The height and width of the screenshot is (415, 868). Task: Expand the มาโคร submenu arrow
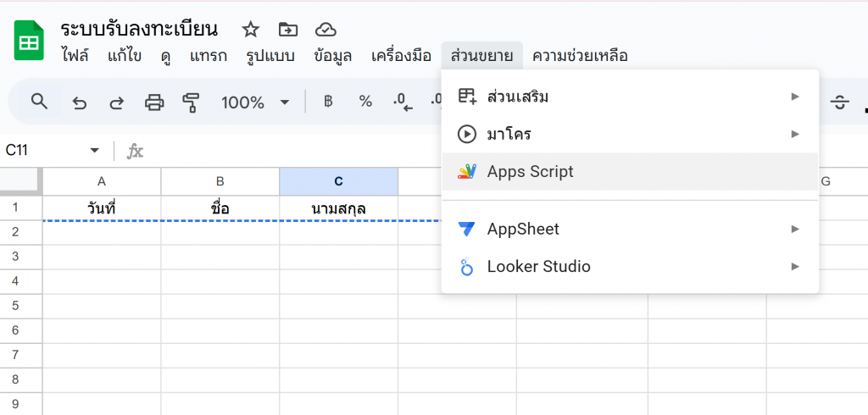795,134
